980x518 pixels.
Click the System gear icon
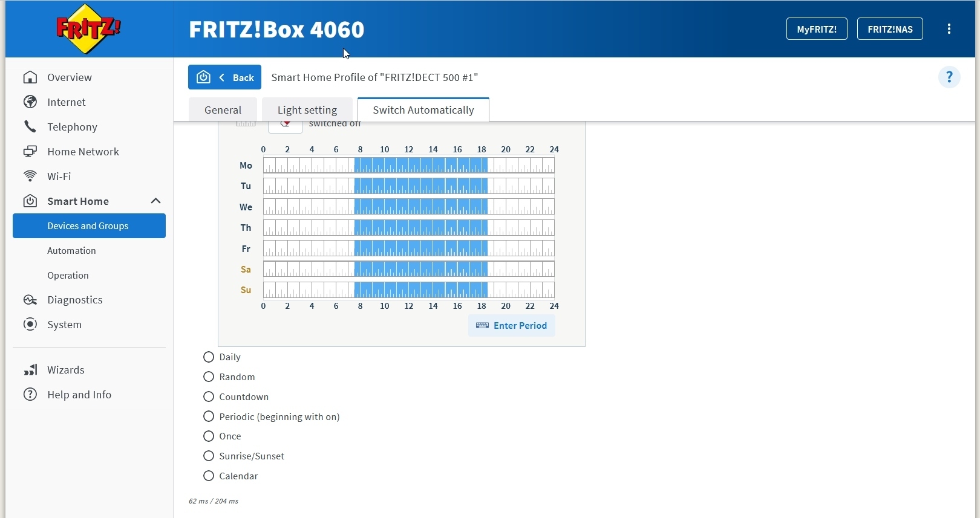[30, 325]
